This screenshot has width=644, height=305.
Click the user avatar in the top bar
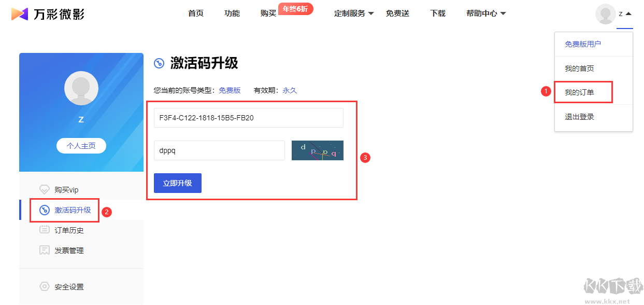[605, 13]
